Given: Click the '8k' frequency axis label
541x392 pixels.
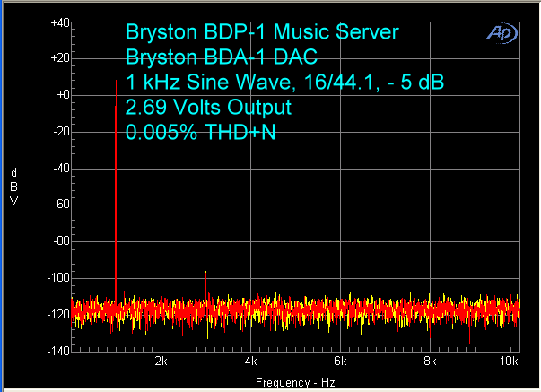Looking at the screenshot, I should click(x=431, y=362).
